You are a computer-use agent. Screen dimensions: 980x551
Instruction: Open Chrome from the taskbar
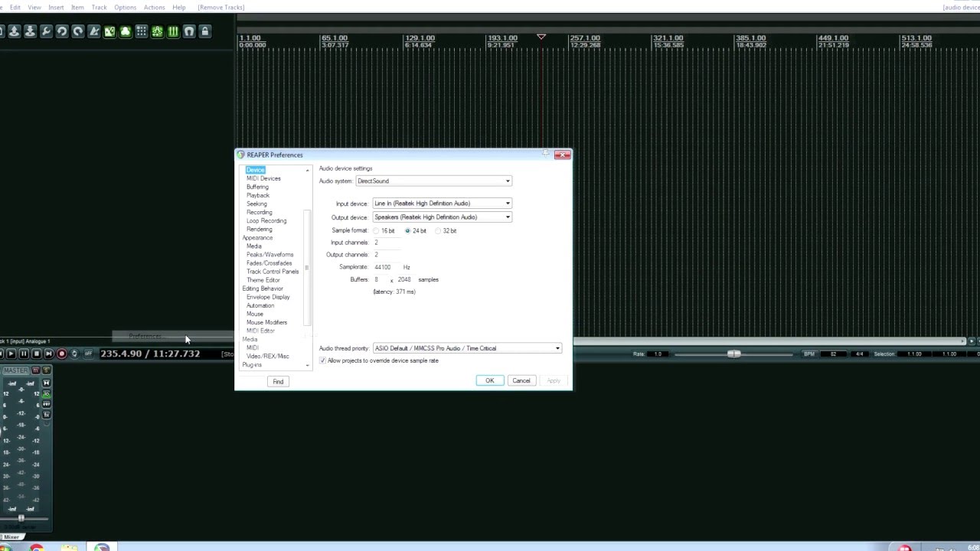[36, 547]
